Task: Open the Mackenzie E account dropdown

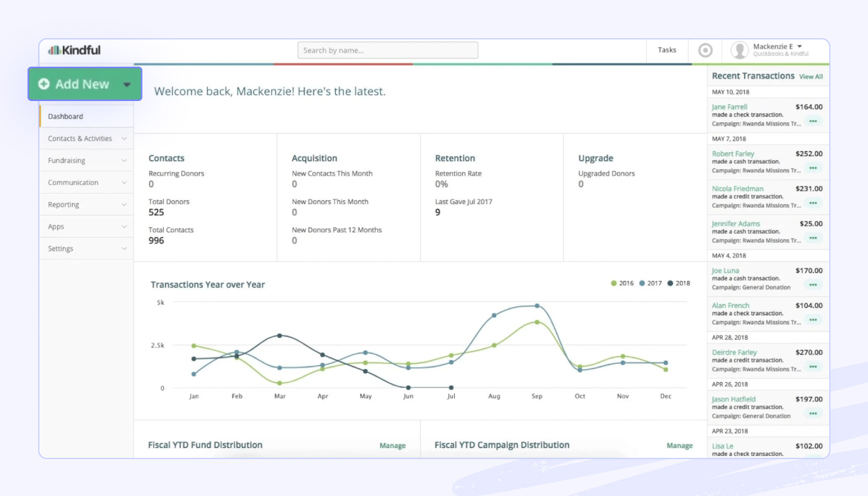Action: click(x=800, y=47)
